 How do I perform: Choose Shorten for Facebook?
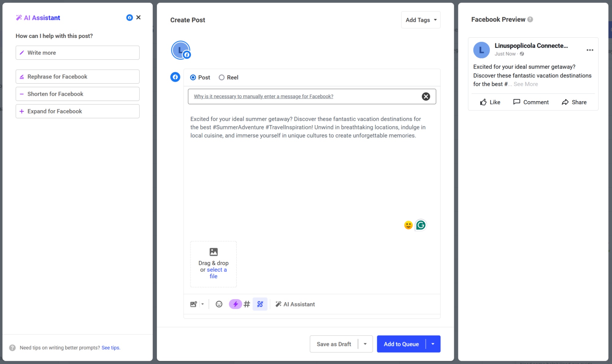pos(77,94)
